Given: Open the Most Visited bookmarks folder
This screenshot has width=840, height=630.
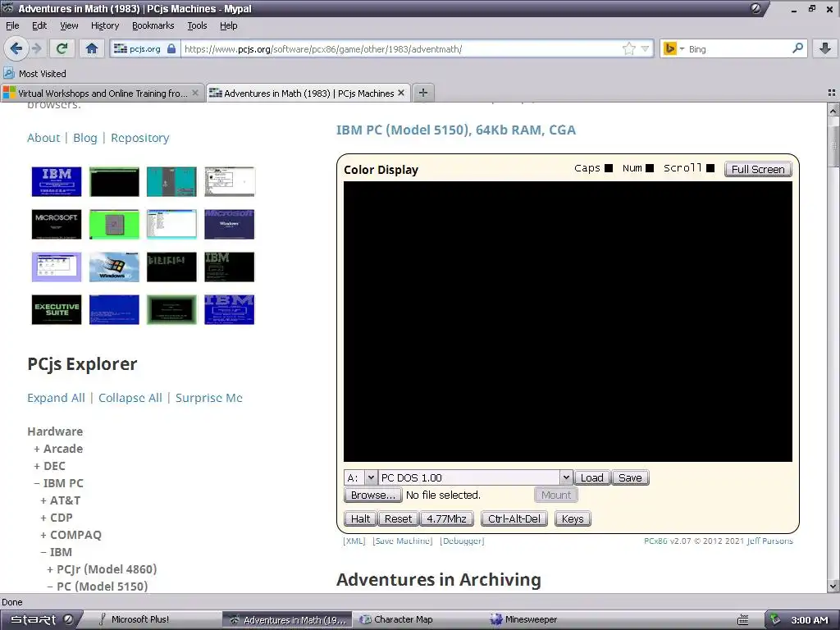Looking at the screenshot, I should [x=35, y=73].
